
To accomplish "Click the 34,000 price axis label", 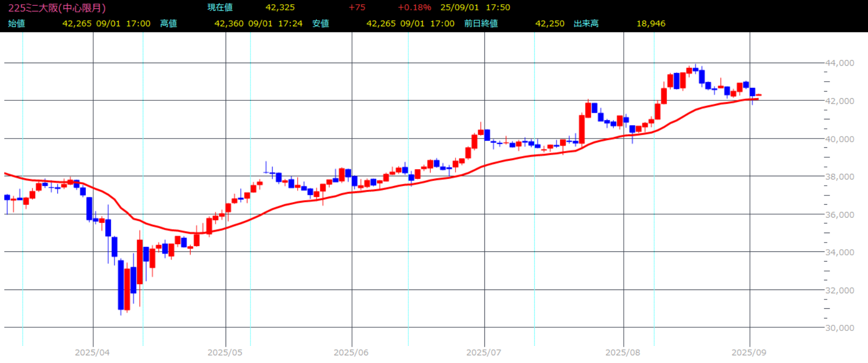I will 840,252.
